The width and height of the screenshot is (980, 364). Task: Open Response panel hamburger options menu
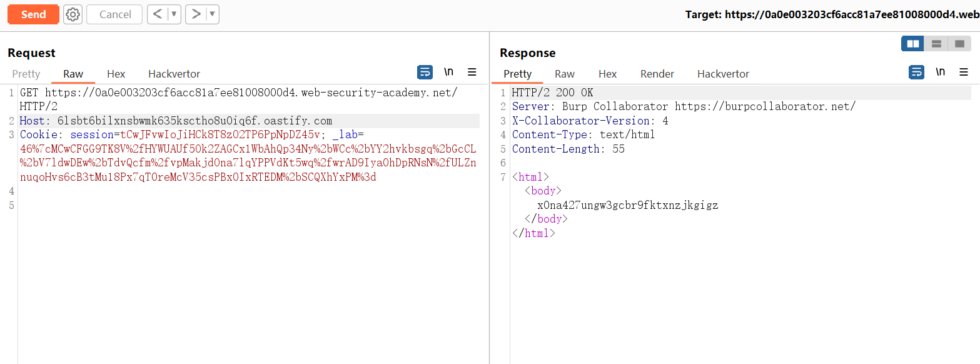[964, 72]
